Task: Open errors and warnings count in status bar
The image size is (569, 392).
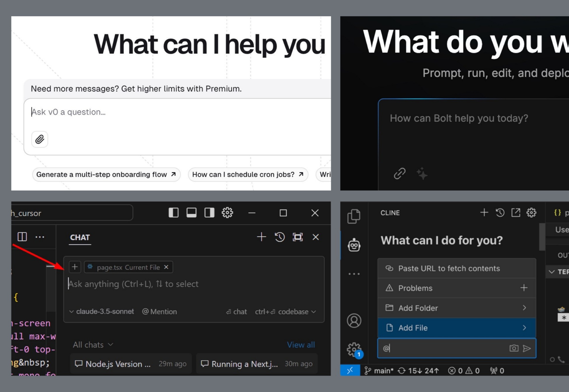Action: point(464,371)
